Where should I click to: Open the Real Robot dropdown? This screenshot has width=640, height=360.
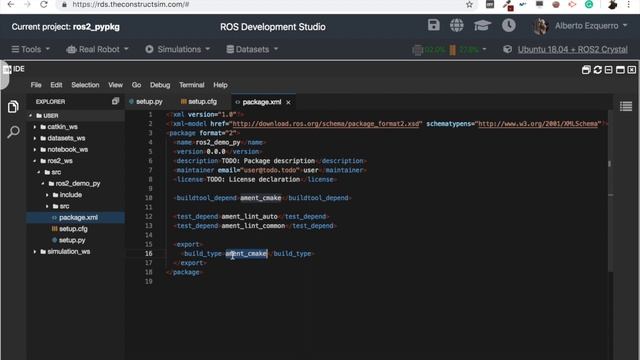97,49
